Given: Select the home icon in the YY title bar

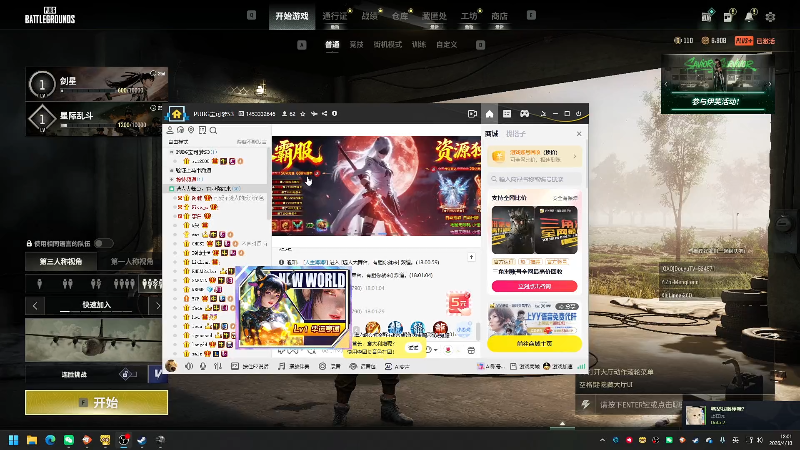Looking at the screenshot, I should click(489, 114).
